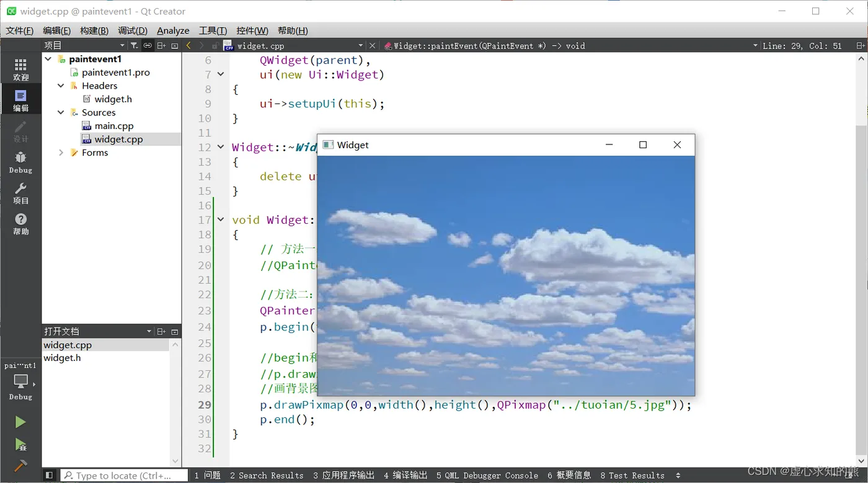
Task: Collapse the Sources folder
Action: pos(61,112)
